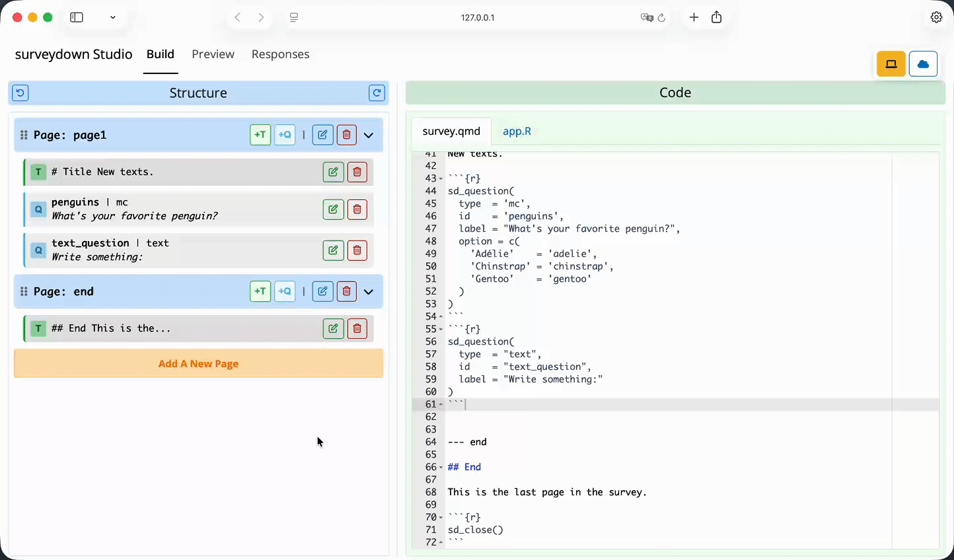Click the undo icon in Structure header
Viewport: 954px width, 560px height.
click(x=20, y=93)
